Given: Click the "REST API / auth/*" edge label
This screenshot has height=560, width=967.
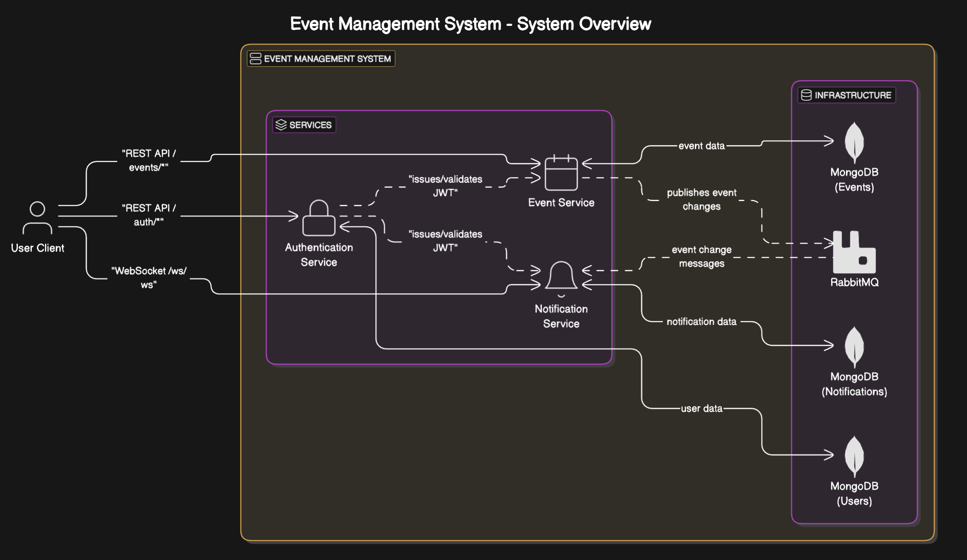Looking at the screenshot, I should coord(149,215).
